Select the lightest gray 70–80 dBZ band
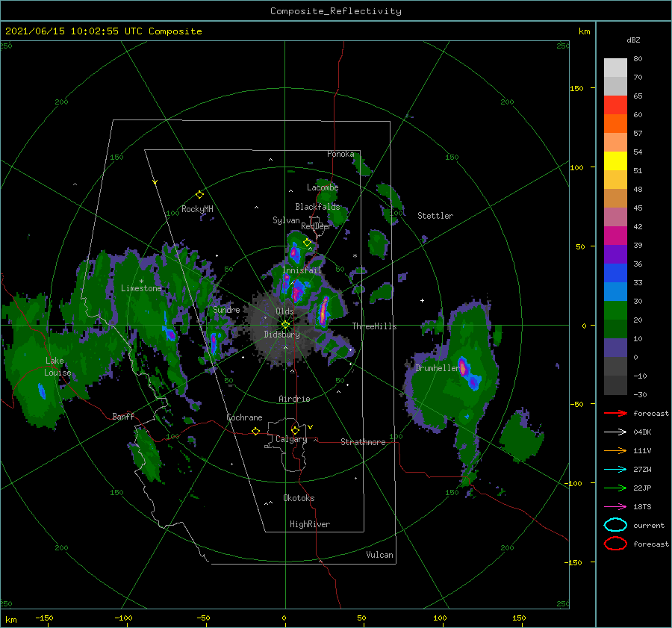This screenshot has width=672, height=628. point(615,68)
